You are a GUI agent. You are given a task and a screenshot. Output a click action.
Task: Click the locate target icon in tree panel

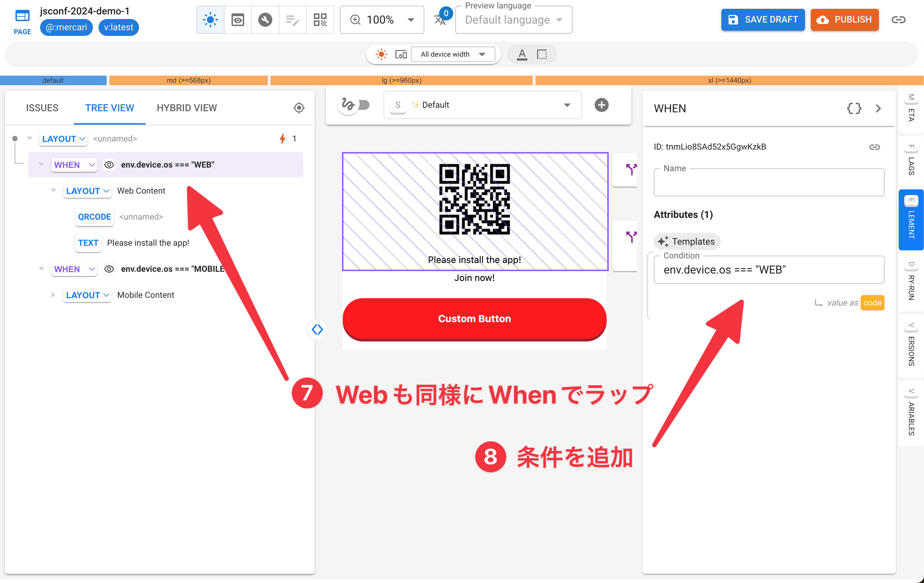pyautogui.click(x=299, y=108)
